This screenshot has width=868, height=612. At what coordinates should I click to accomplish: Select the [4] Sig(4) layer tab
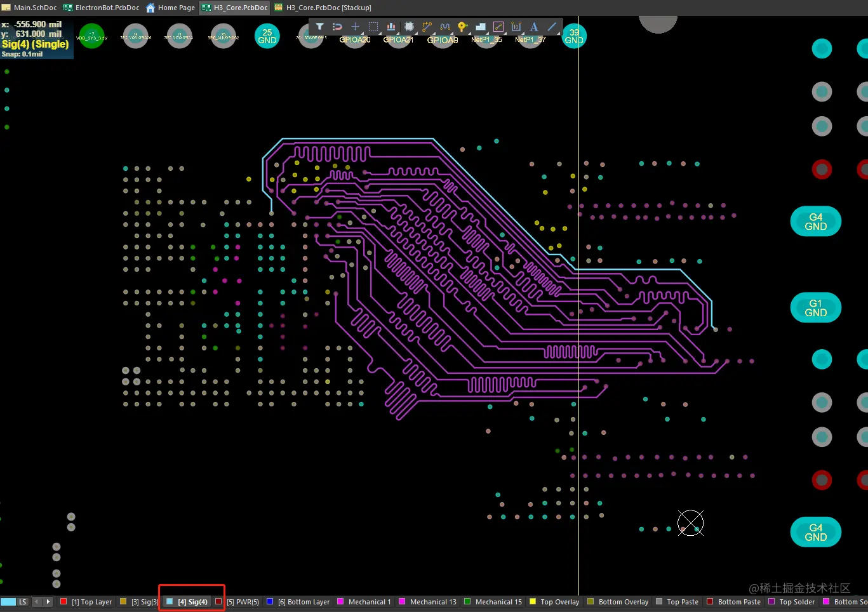click(187, 602)
